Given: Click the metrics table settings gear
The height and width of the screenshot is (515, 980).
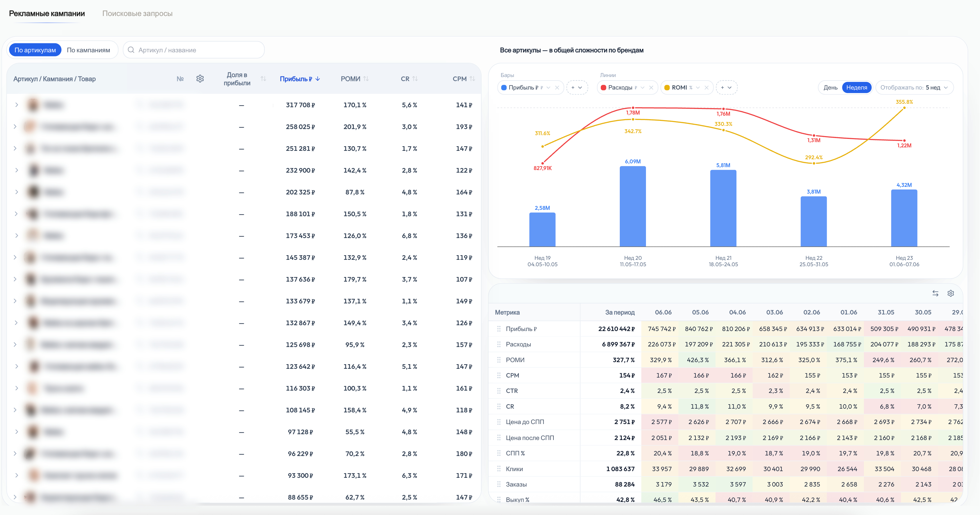Looking at the screenshot, I should (951, 294).
